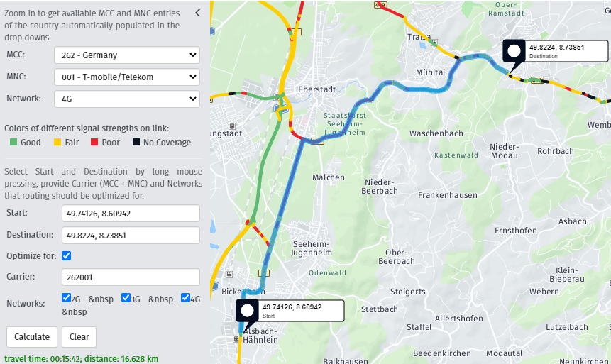Collapse the side panel with chevron arrow
Viewport: 611px width, 364px height.
(x=197, y=13)
